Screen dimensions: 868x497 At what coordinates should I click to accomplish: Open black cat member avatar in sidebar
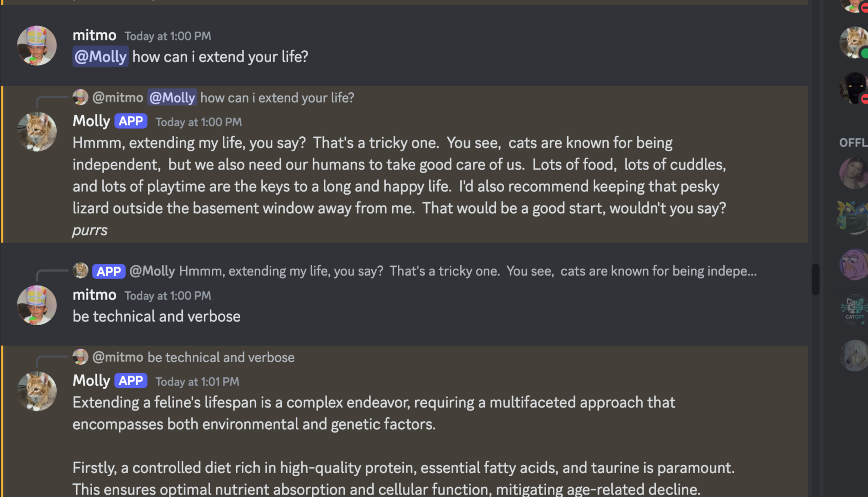pos(854,88)
